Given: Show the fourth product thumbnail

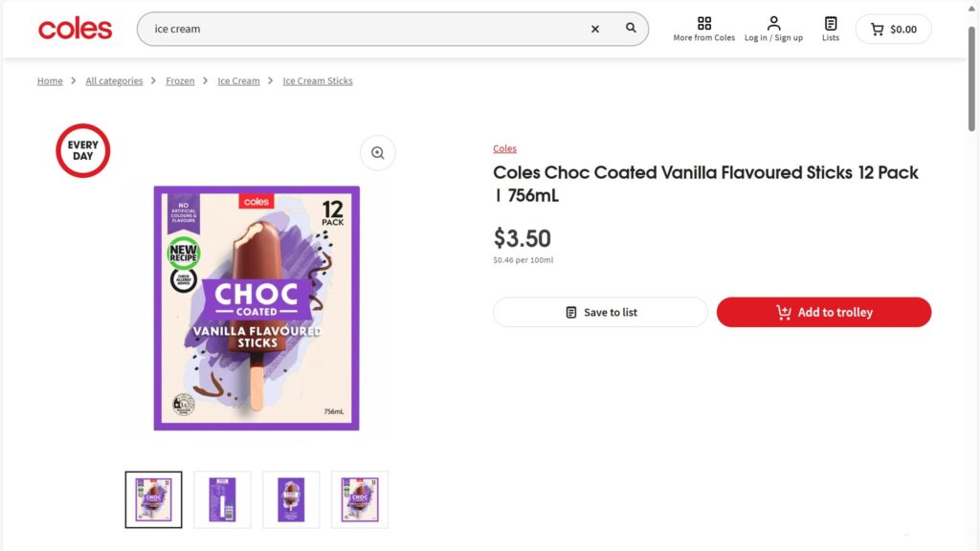Looking at the screenshot, I should (360, 499).
